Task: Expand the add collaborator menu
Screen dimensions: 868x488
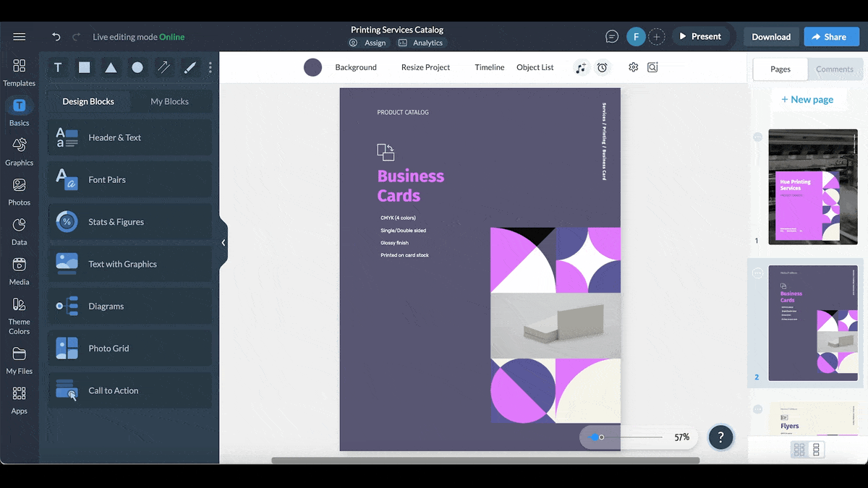Action: click(x=657, y=36)
